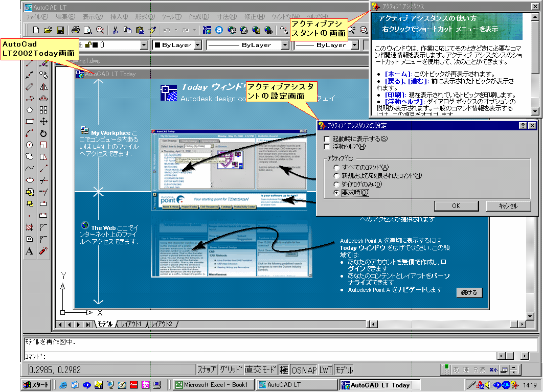Choose the Array modify tool
543x392 pixels.
click(x=43, y=110)
